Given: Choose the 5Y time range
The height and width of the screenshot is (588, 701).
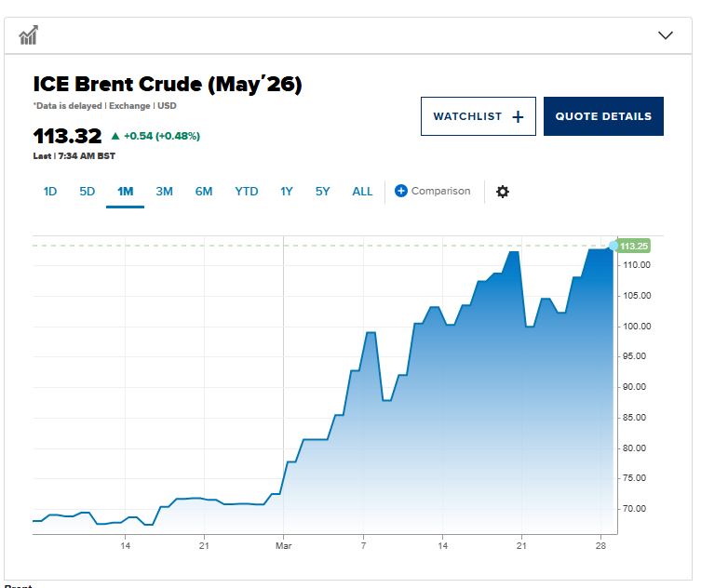Looking at the screenshot, I should [x=323, y=192].
